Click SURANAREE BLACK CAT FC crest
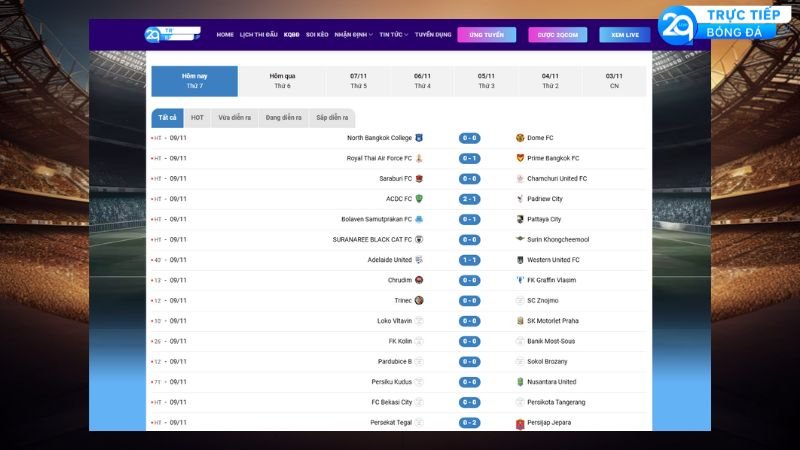Image resolution: width=800 pixels, height=450 pixels. point(419,239)
